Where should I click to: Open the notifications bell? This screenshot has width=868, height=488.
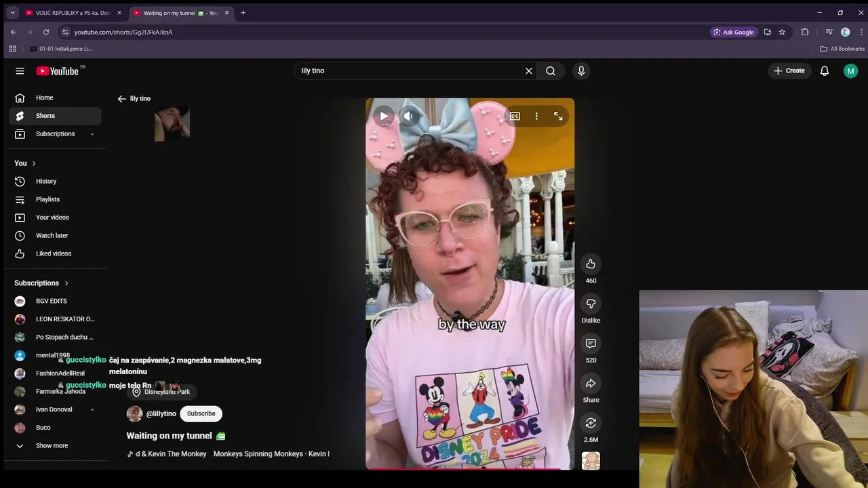pos(825,70)
